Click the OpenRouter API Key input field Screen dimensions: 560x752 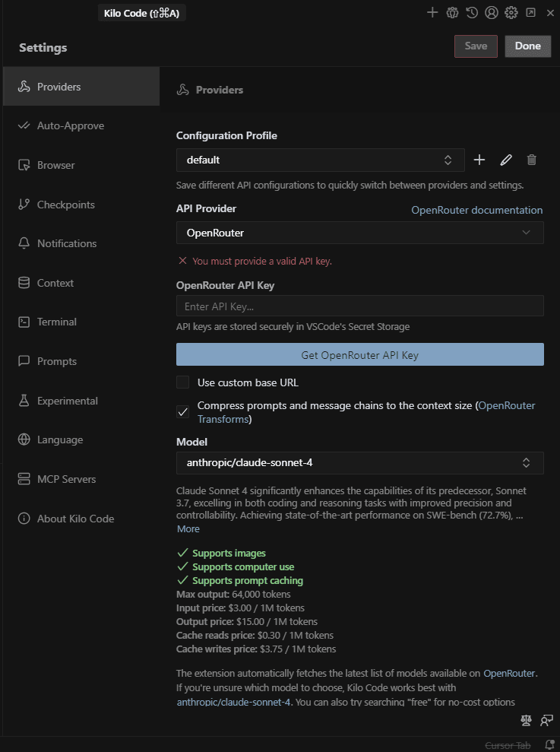(x=359, y=306)
